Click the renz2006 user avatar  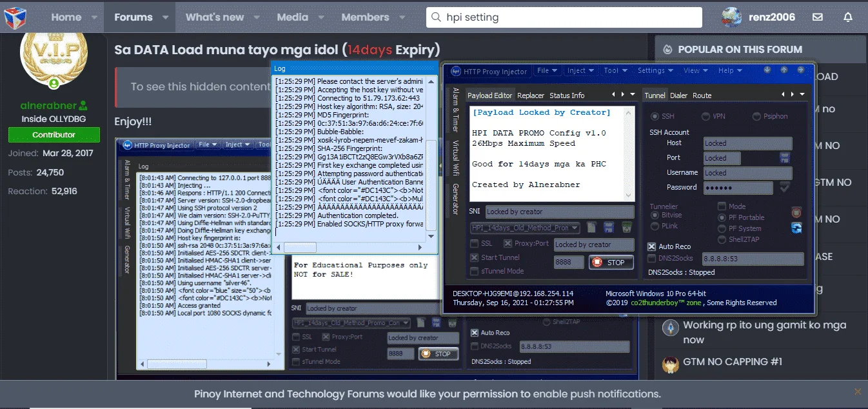(x=731, y=17)
